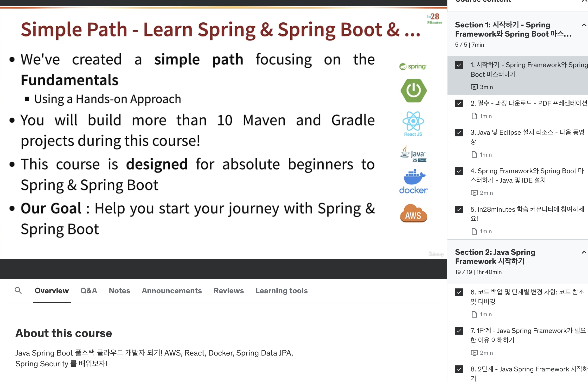Click the video icon under lecture 7
The width and height of the screenshot is (588, 382).
tap(474, 353)
